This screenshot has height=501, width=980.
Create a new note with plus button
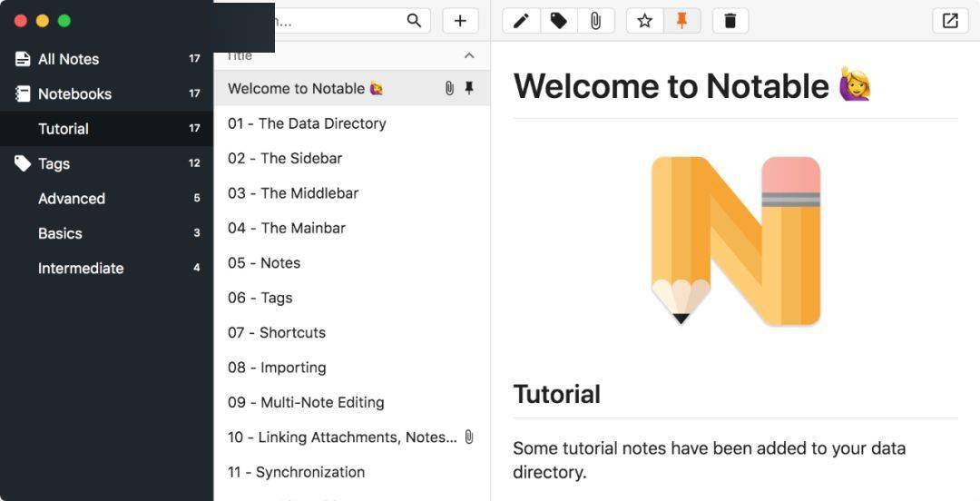click(460, 21)
